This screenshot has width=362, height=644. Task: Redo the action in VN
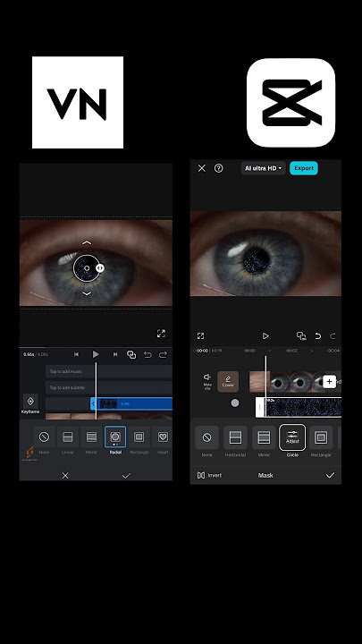coord(163,355)
